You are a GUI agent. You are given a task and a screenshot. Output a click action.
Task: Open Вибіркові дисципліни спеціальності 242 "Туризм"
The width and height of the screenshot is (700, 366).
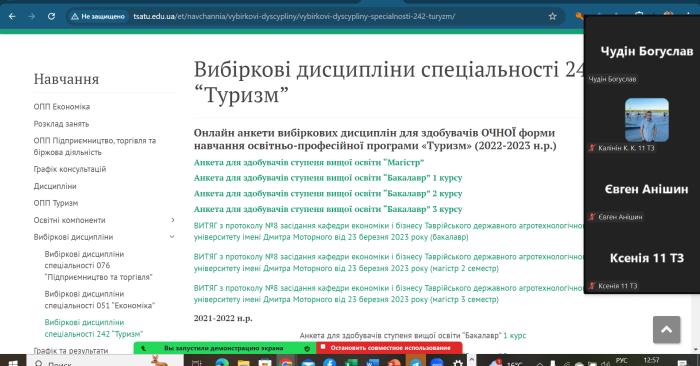94,328
